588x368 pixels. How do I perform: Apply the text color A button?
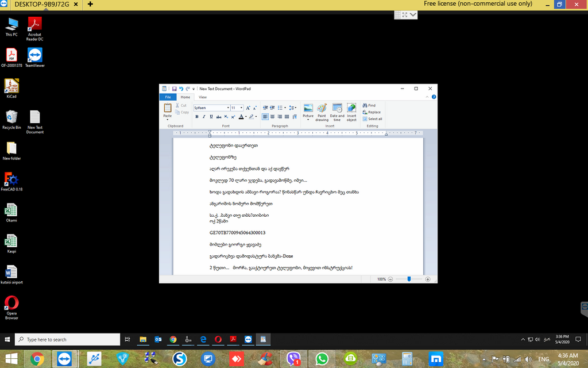click(241, 117)
